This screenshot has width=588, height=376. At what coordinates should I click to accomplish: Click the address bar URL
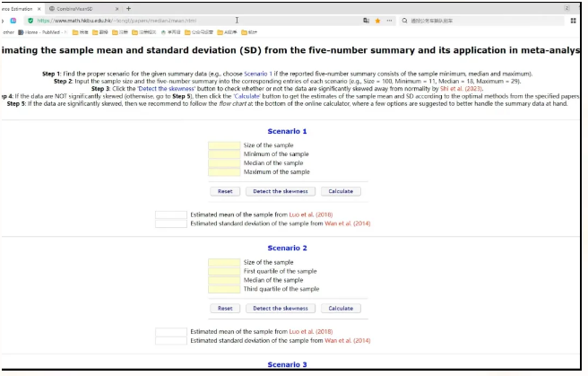(117, 21)
